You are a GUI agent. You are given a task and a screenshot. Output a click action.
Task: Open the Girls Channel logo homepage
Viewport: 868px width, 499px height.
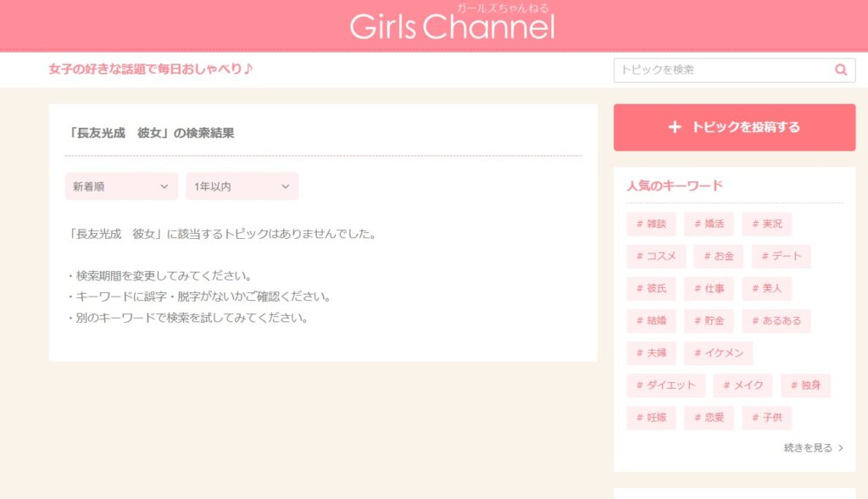click(x=453, y=23)
